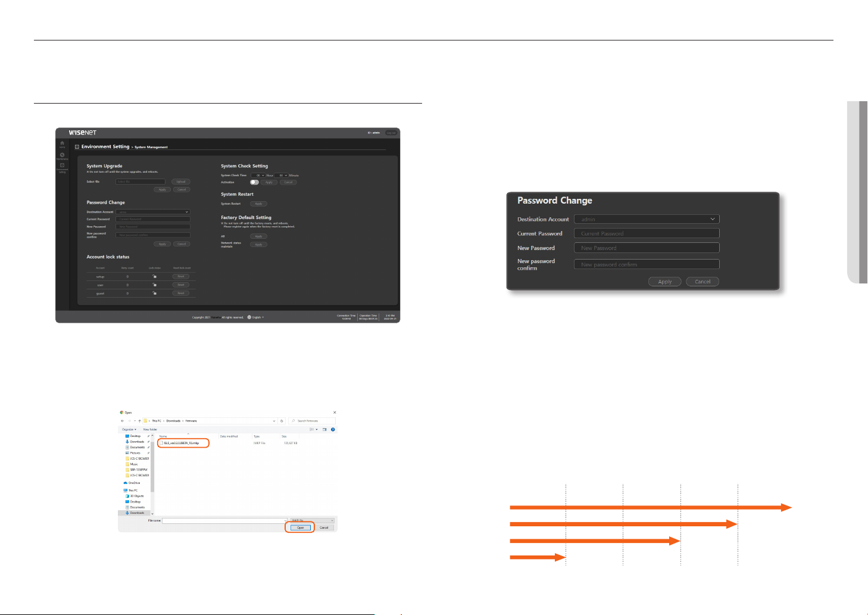Screen dimensions: 868x615
Task: Reset lock count for guest account
Action: click(181, 293)
